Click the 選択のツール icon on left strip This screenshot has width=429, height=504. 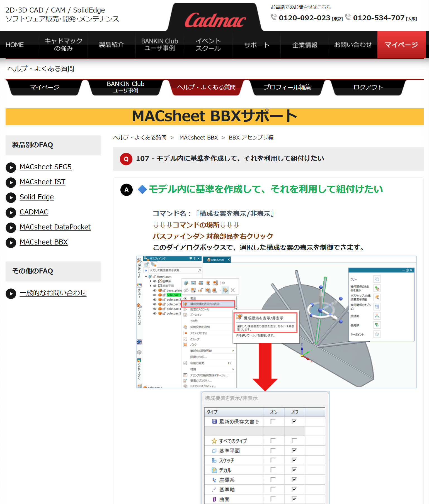139,261
